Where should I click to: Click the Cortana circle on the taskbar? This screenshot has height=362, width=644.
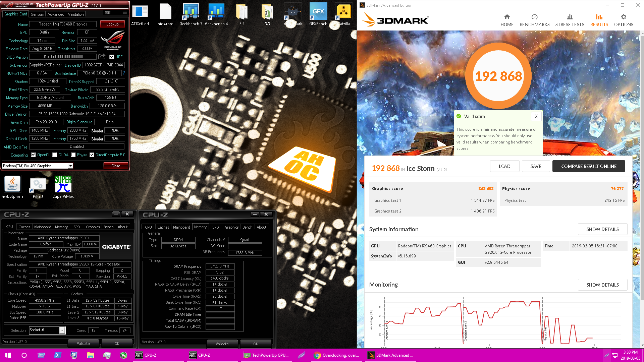tap(24, 355)
